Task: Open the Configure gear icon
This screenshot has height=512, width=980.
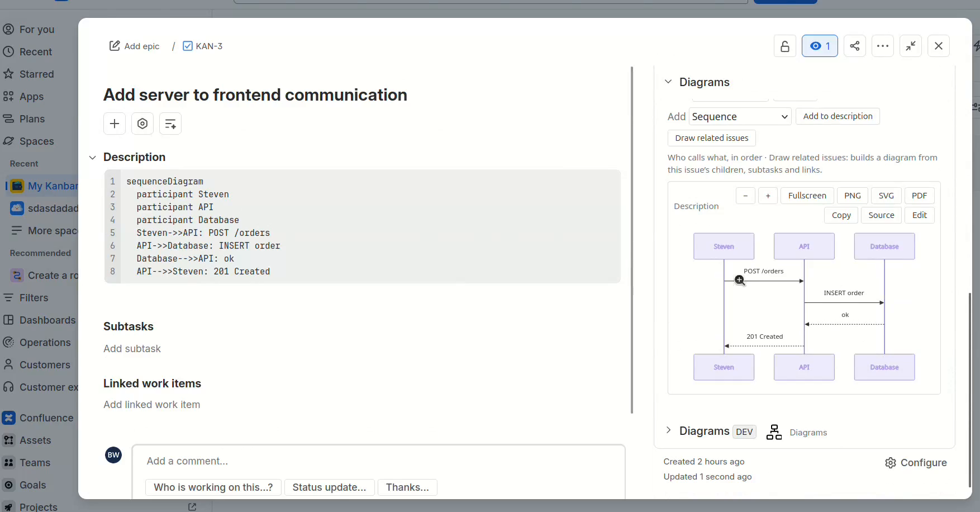Action: click(x=891, y=463)
